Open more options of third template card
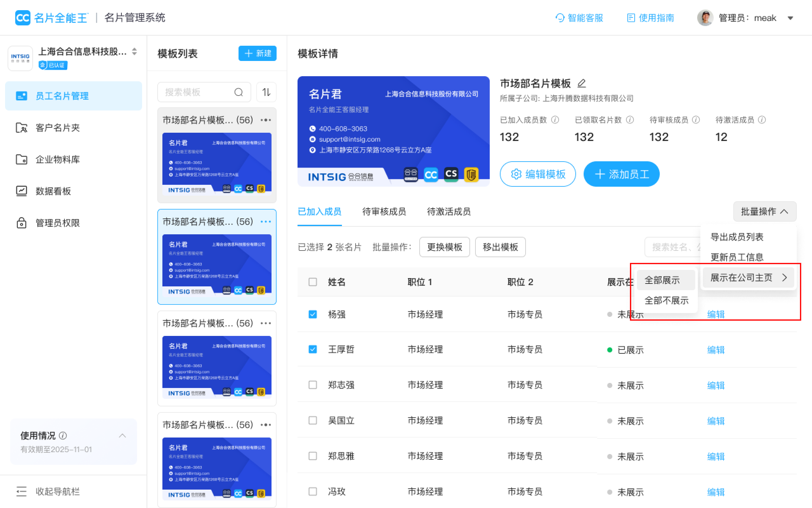 coord(266,323)
